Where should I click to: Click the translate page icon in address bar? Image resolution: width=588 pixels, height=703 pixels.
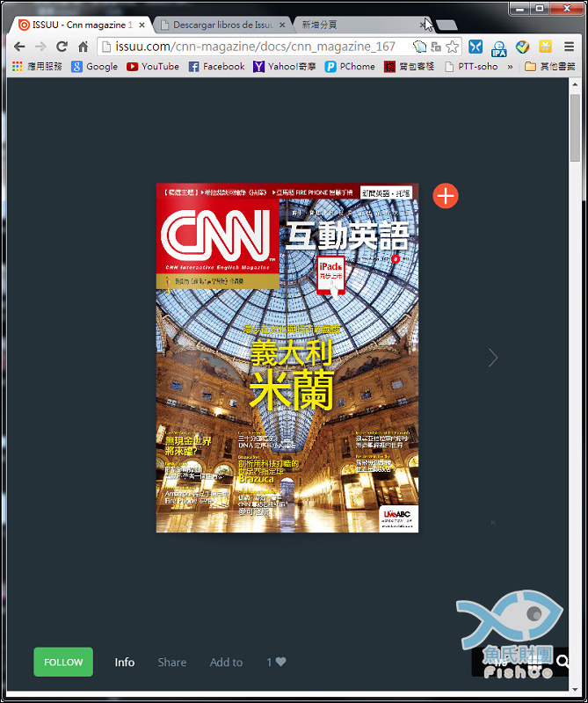436,47
